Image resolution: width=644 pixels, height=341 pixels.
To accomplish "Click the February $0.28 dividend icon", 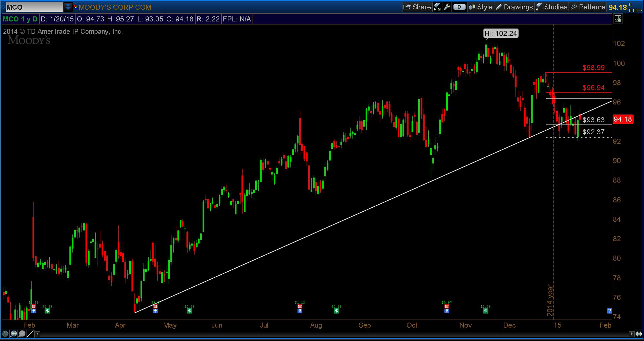I will click(x=47, y=311).
